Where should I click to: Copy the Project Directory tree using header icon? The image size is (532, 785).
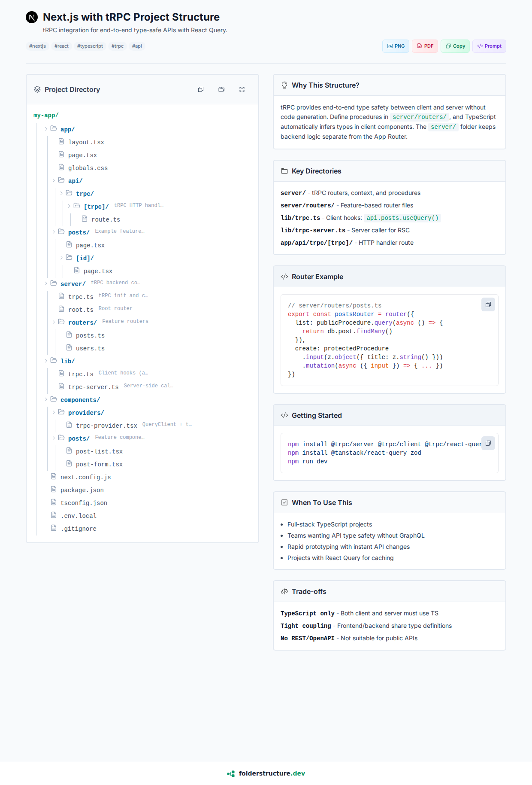[x=201, y=89]
